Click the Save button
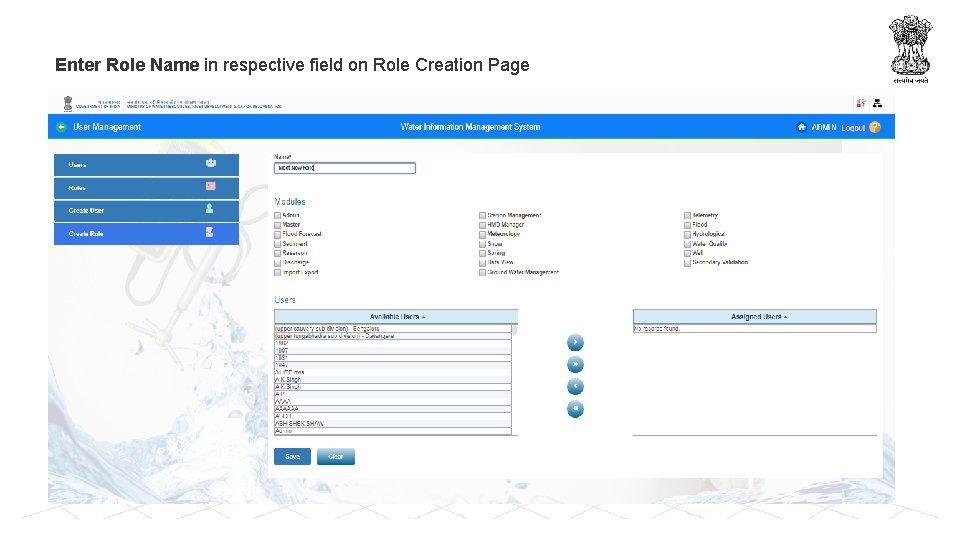This screenshot has width=960, height=540. point(292,457)
